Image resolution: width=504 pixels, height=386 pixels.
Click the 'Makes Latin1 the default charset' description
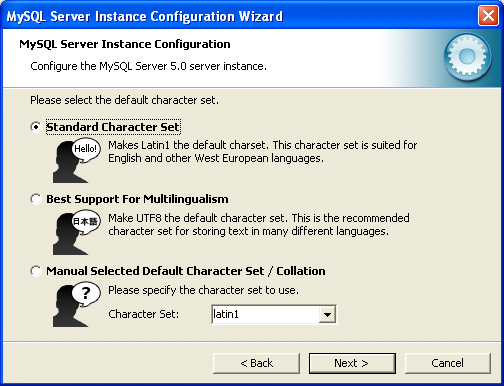tap(263, 152)
